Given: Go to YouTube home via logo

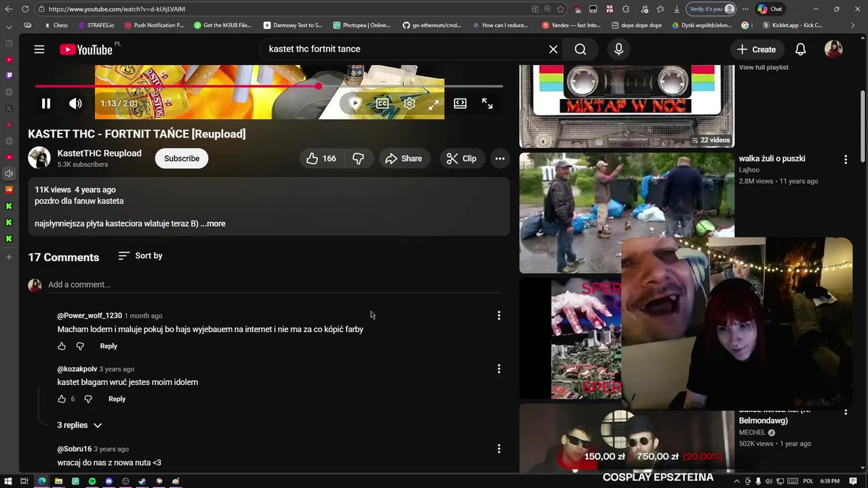Looking at the screenshot, I should coord(85,49).
